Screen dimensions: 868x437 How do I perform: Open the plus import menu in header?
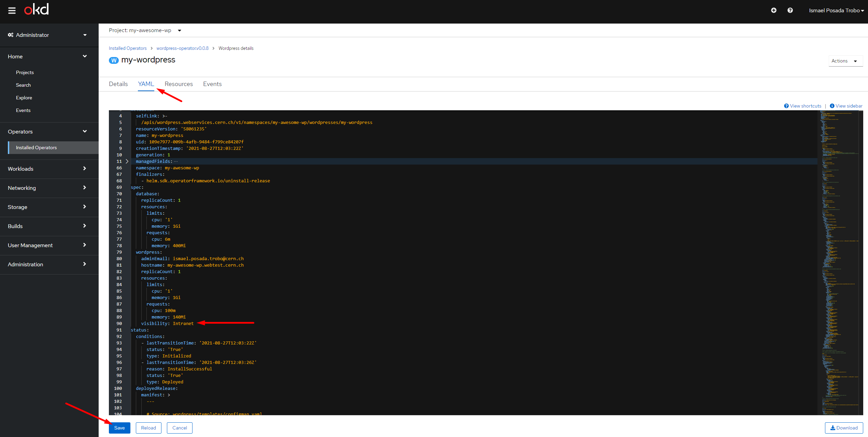(x=774, y=11)
